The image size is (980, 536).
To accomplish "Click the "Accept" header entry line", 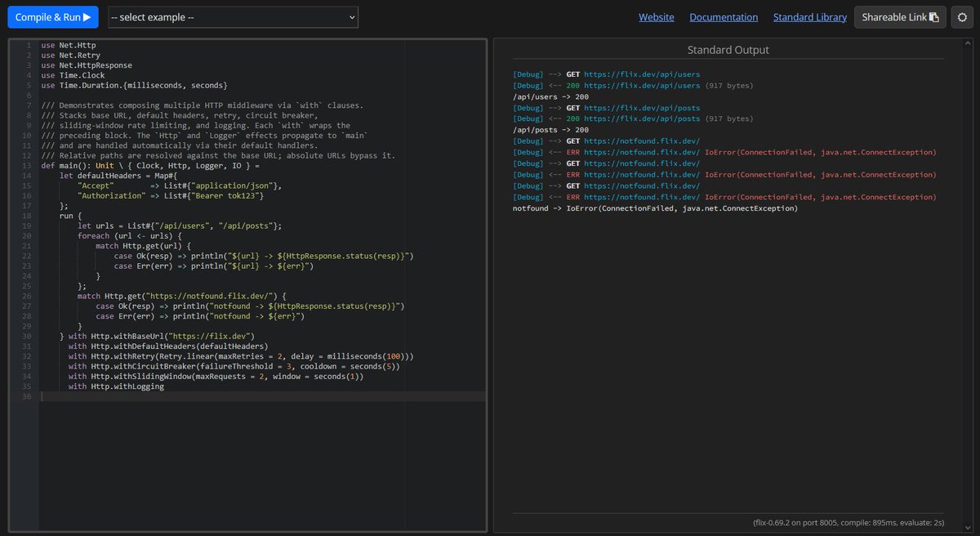I will click(180, 186).
